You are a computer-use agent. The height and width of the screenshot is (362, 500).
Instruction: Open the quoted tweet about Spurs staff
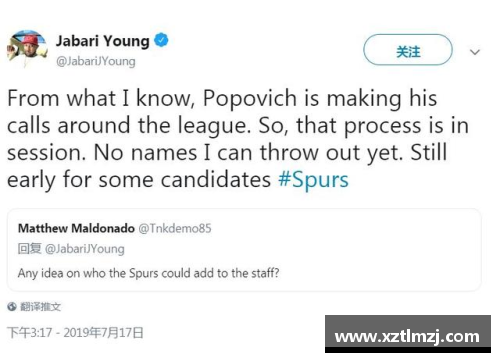coord(244,250)
